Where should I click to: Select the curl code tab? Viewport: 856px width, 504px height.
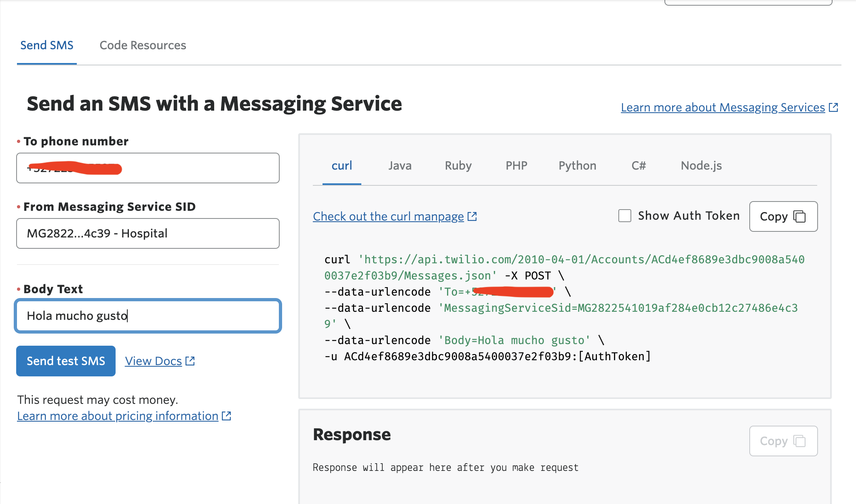[342, 166]
